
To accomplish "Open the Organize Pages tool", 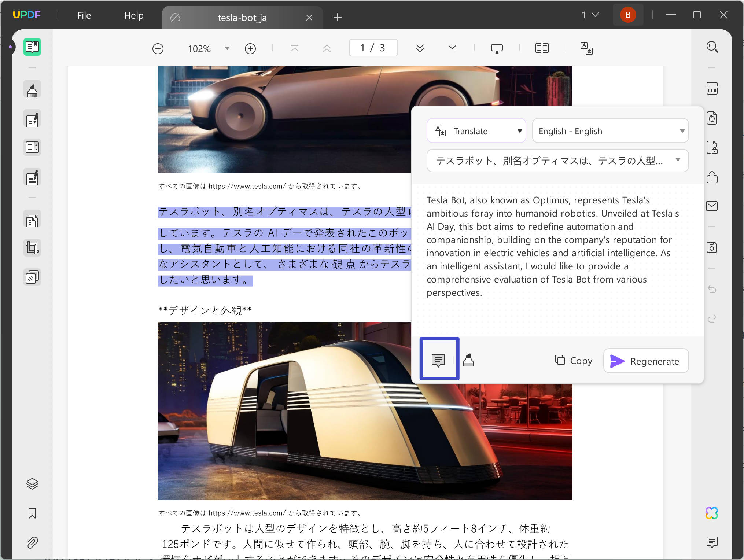I will click(32, 147).
